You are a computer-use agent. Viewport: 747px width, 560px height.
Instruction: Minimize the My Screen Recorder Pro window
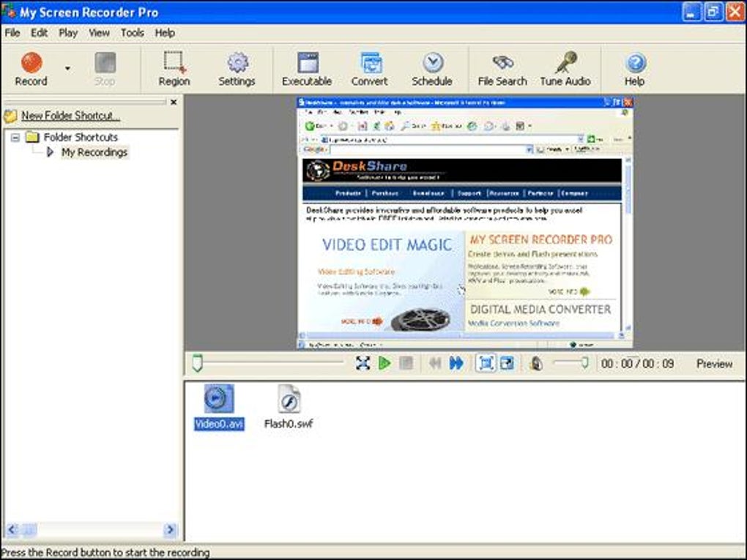(x=692, y=12)
